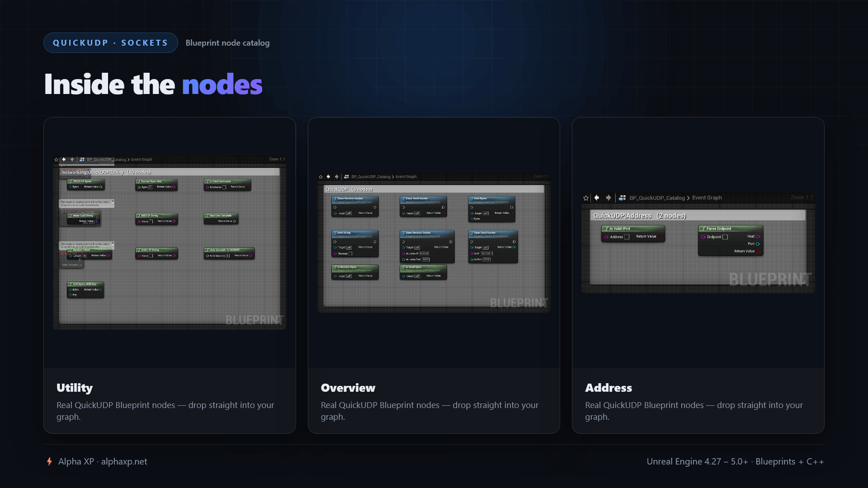Select the Parse Endpoint node header
The width and height of the screenshot is (868, 488).
pos(731,229)
